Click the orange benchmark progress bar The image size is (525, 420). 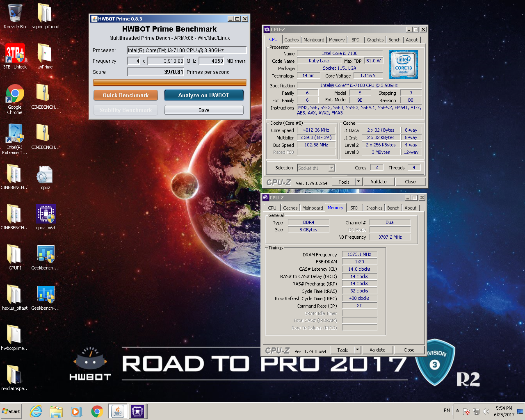coord(170,82)
